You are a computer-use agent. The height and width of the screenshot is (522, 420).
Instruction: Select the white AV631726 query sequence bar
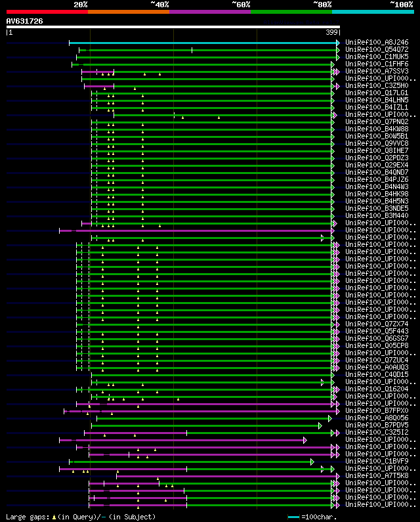173,27
